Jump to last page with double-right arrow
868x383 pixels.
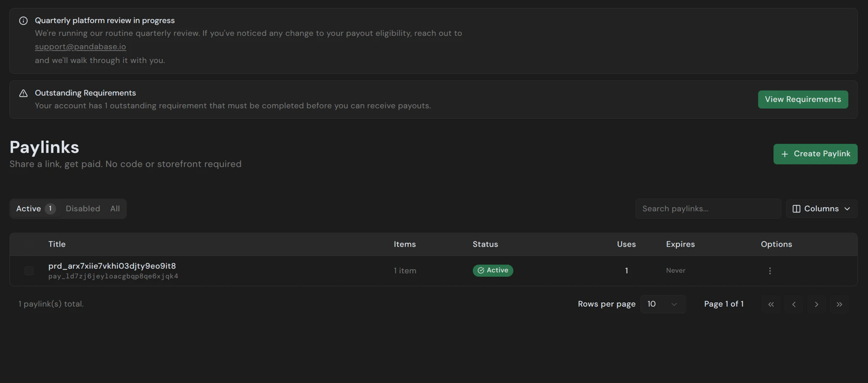coord(839,304)
